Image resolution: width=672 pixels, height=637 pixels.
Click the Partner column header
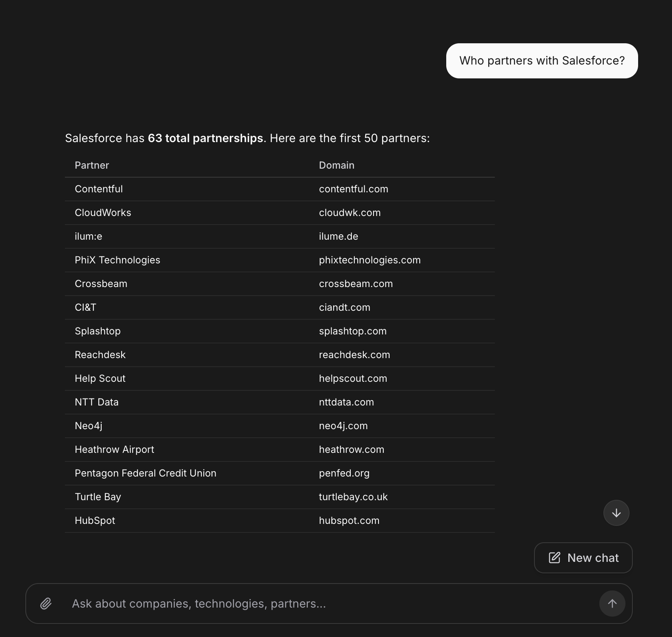point(91,165)
